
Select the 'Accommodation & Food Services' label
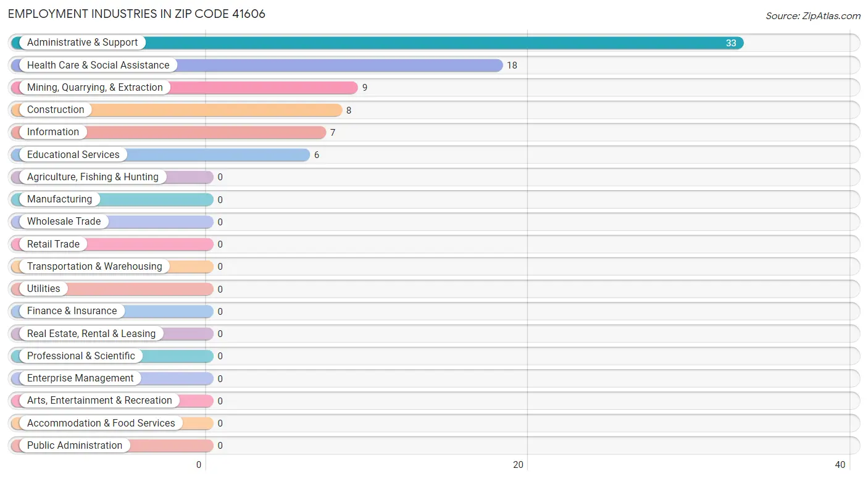pyautogui.click(x=101, y=423)
